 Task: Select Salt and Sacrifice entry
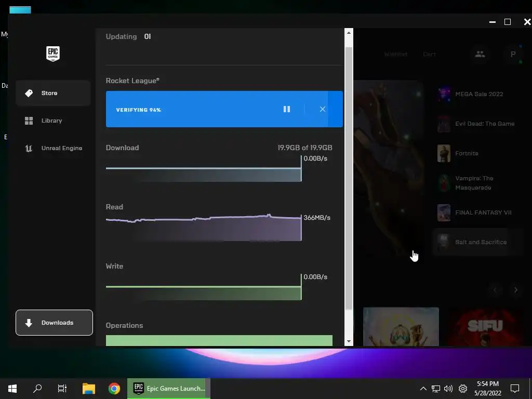click(478, 242)
